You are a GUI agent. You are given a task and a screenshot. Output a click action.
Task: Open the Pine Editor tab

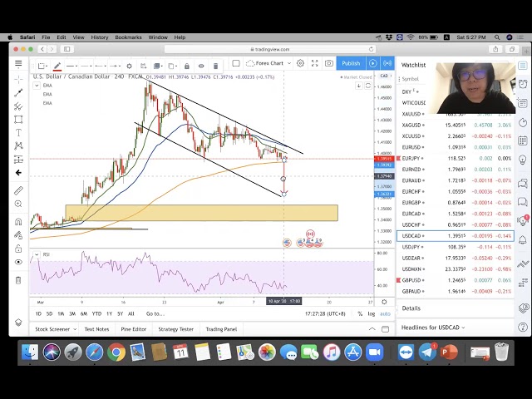click(x=133, y=329)
